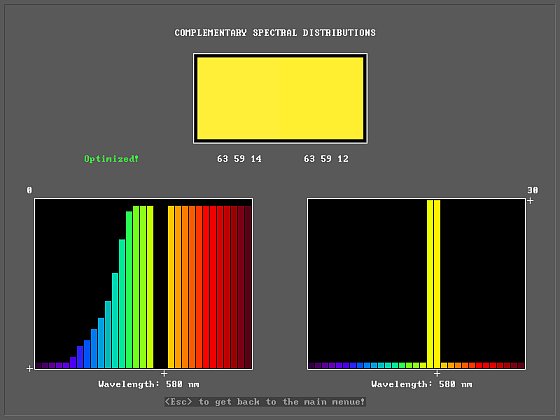
Task: Click the plus wavelength marker below left chart
Action: [x=164, y=374]
